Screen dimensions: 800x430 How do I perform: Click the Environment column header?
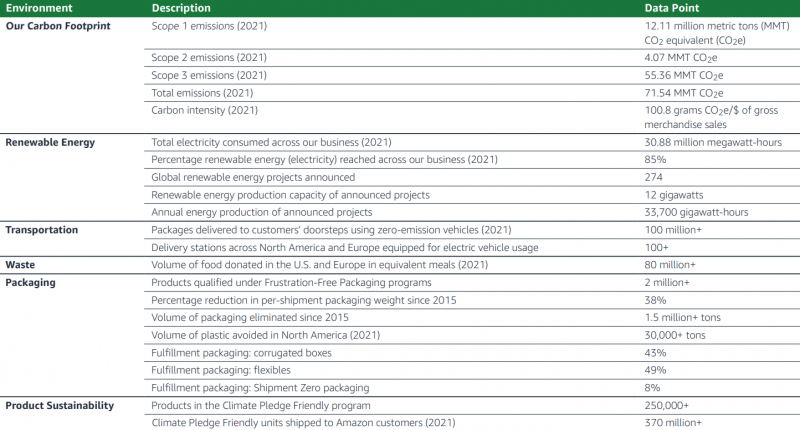[x=38, y=8]
